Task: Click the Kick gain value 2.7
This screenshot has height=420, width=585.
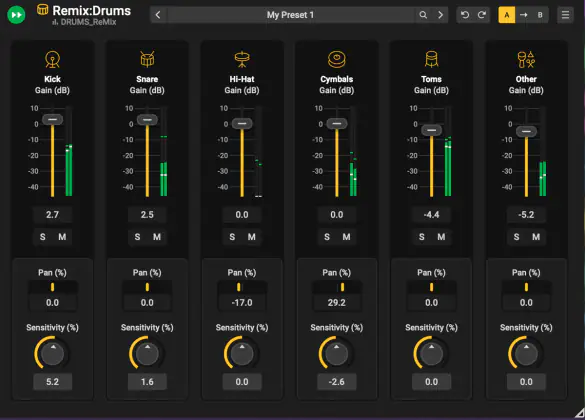Action: pos(53,214)
